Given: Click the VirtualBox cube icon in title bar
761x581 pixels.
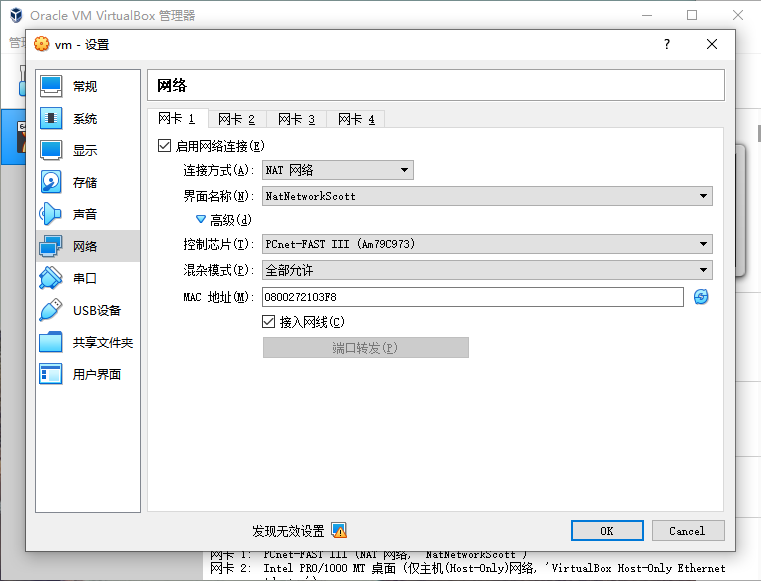Looking at the screenshot, I should (16, 16).
